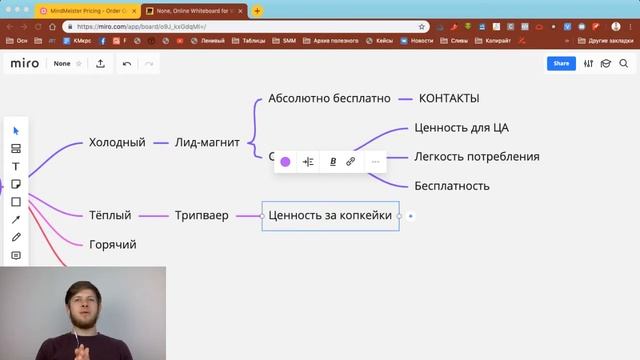Select the Text tool
This screenshot has width=640, height=360.
click(16, 167)
